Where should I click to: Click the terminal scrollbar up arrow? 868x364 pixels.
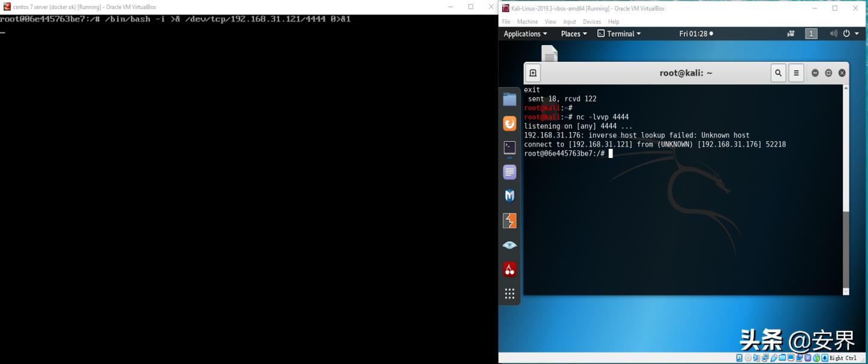click(846, 88)
